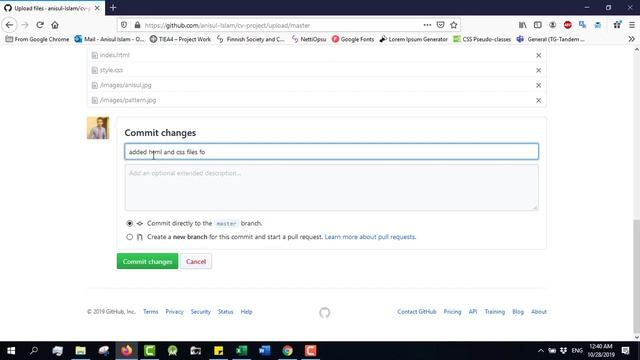Open the API footer link
The width and height of the screenshot is (640, 360).
[473, 311]
